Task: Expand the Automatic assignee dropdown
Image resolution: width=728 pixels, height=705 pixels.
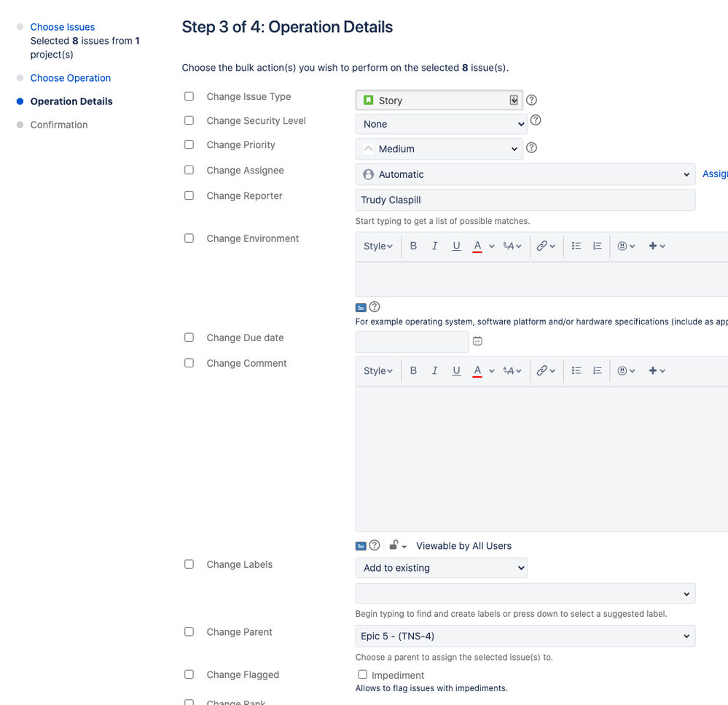Action: [x=525, y=174]
